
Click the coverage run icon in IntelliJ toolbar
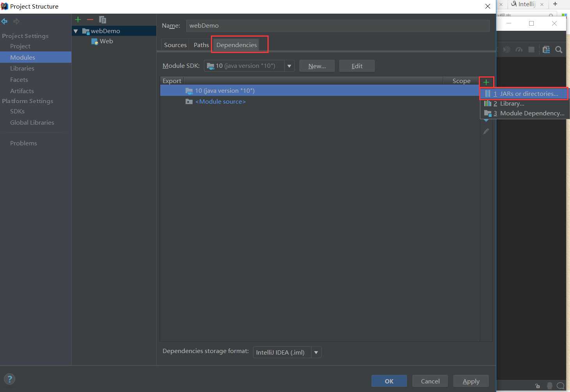(506, 49)
